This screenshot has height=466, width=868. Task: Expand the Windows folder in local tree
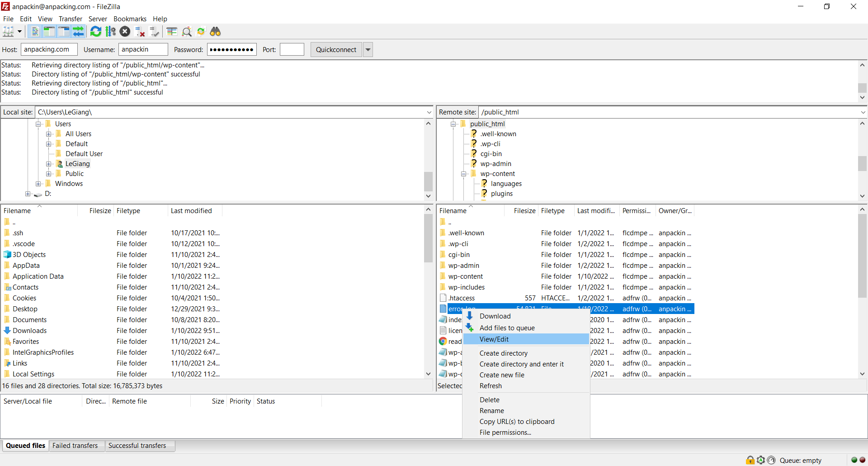(39, 184)
